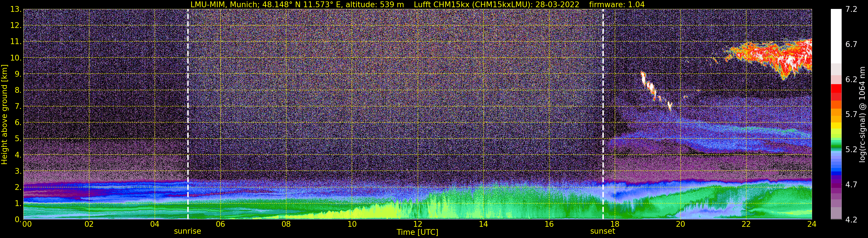
Task: Click the time axis tick "06"
Action: point(220,224)
